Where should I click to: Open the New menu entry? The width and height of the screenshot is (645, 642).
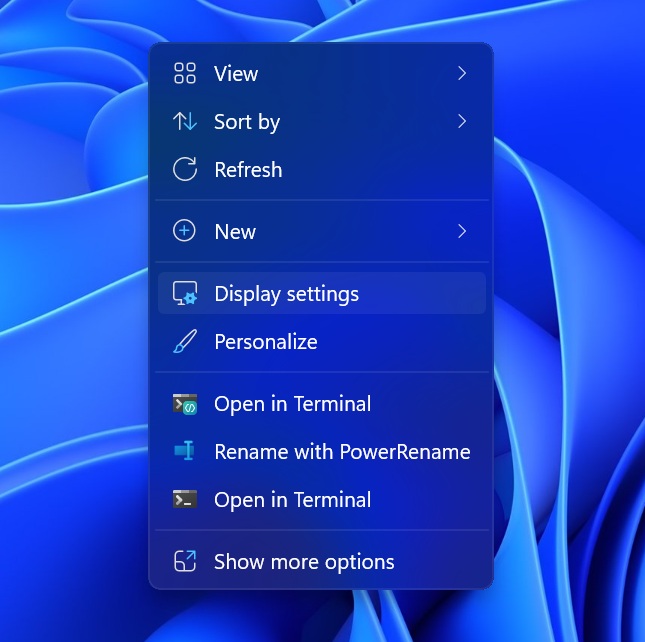click(322, 231)
